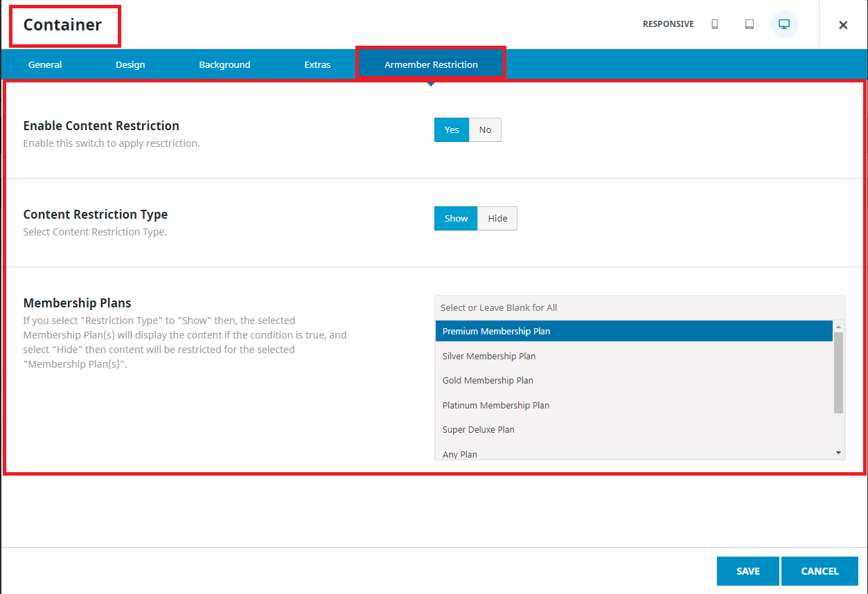Select the desktop responsive view icon
Screen dimensions: 868x594
[x=784, y=24]
